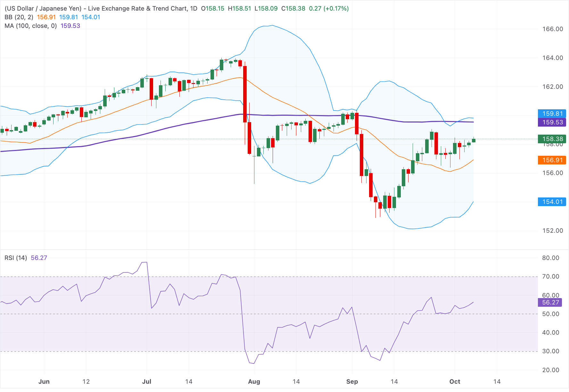The width and height of the screenshot is (569, 392).
Task: Click the Jul date axis label
Action: pos(147,381)
